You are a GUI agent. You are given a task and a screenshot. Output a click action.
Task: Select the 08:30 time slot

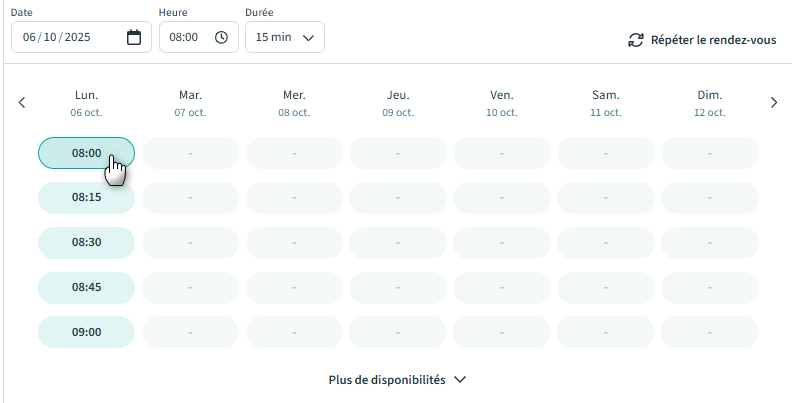[86, 242]
